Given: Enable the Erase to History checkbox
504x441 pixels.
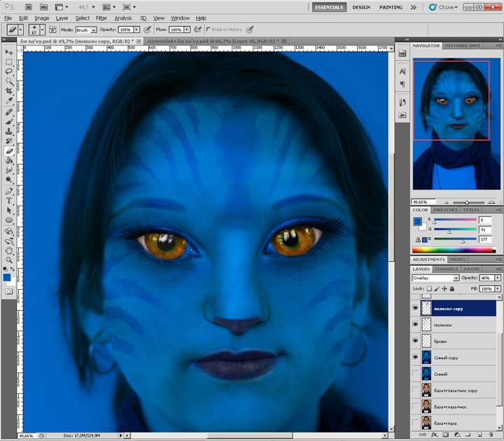Looking at the screenshot, I should [x=209, y=30].
